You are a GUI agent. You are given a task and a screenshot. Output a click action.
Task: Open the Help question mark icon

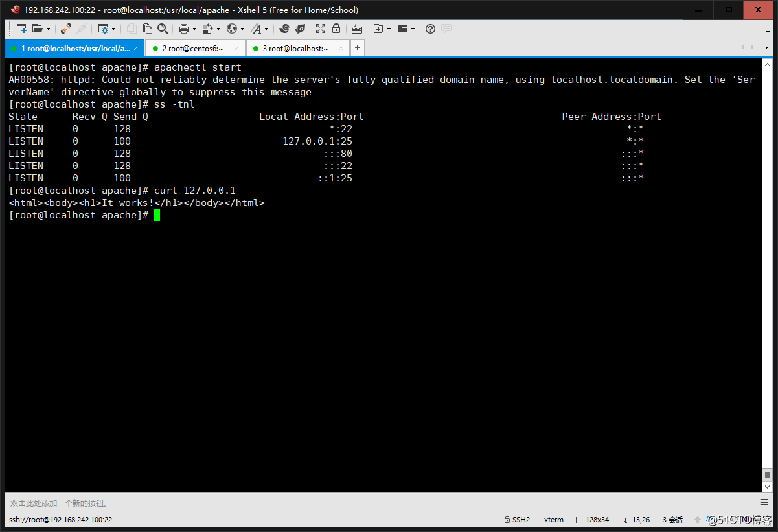pyautogui.click(x=430, y=29)
